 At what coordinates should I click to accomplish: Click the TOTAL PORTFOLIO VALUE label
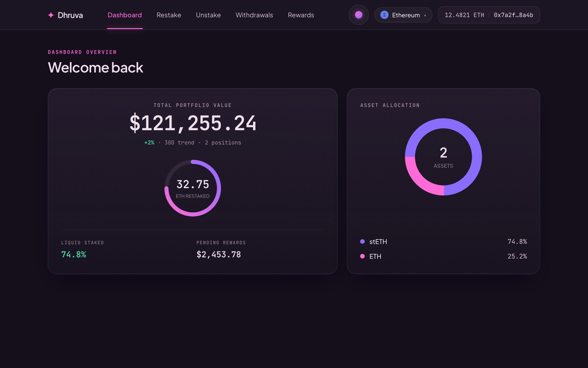pos(193,105)
